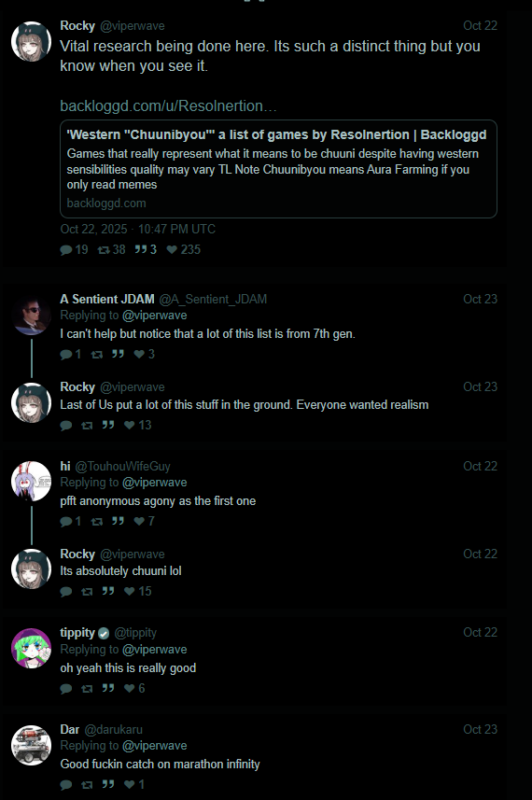Click the heart icon with 235 likes
Image resolution: width=532 pixels, height=800 pixels.
pos(172,249)
